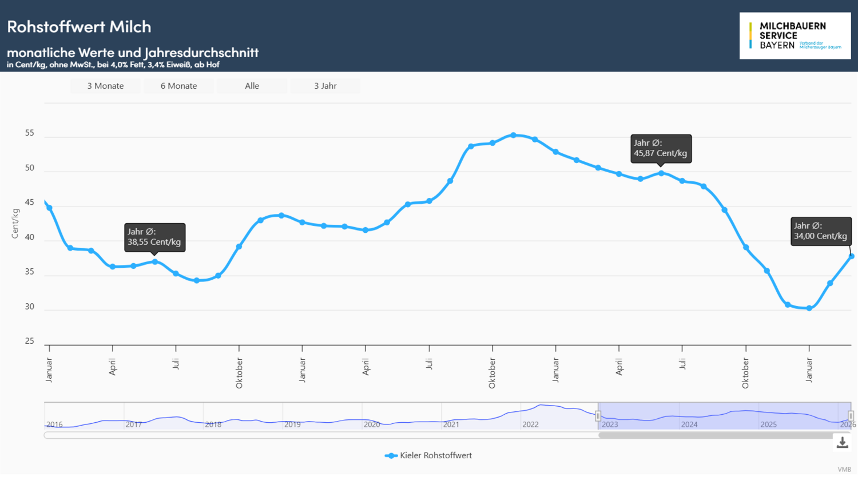Toggle the Kieler Rohstoffwert legend series
The width and height of the screenshot is (858, 504).
click(x=429, y=455)
